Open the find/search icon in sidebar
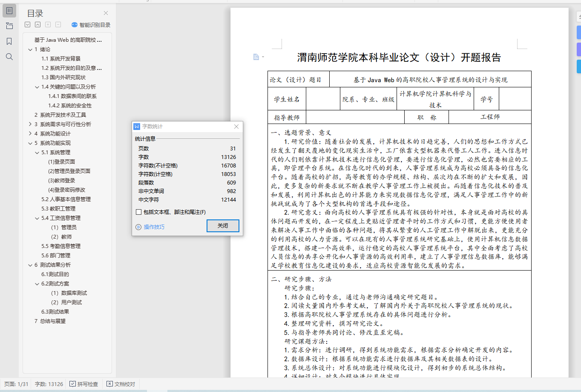Screen dimensions: 581x392 (9, 57)
